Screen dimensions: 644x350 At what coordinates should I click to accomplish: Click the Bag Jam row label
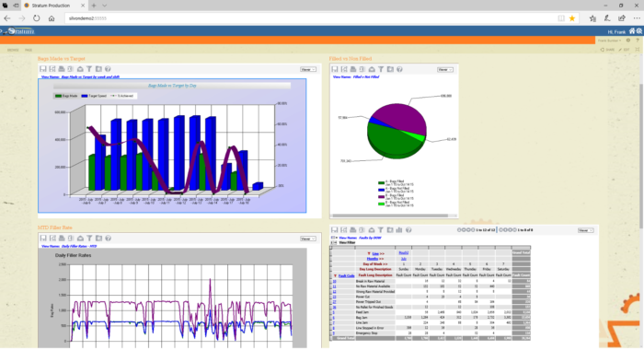click(x=362, y=318)
